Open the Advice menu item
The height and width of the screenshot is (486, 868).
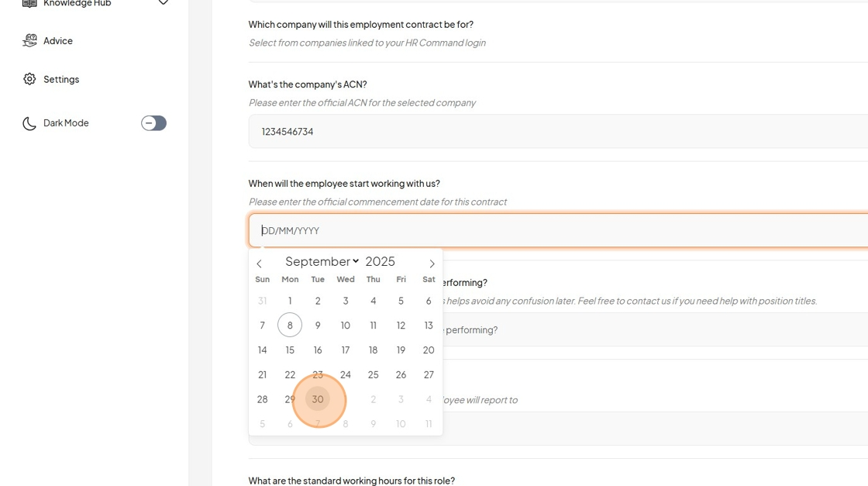click(58, 41)
